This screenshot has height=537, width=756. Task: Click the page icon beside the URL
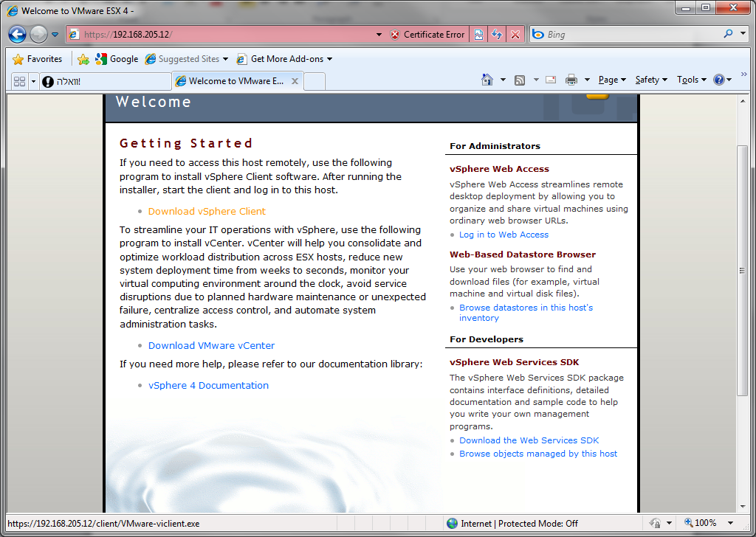[74, 34]
